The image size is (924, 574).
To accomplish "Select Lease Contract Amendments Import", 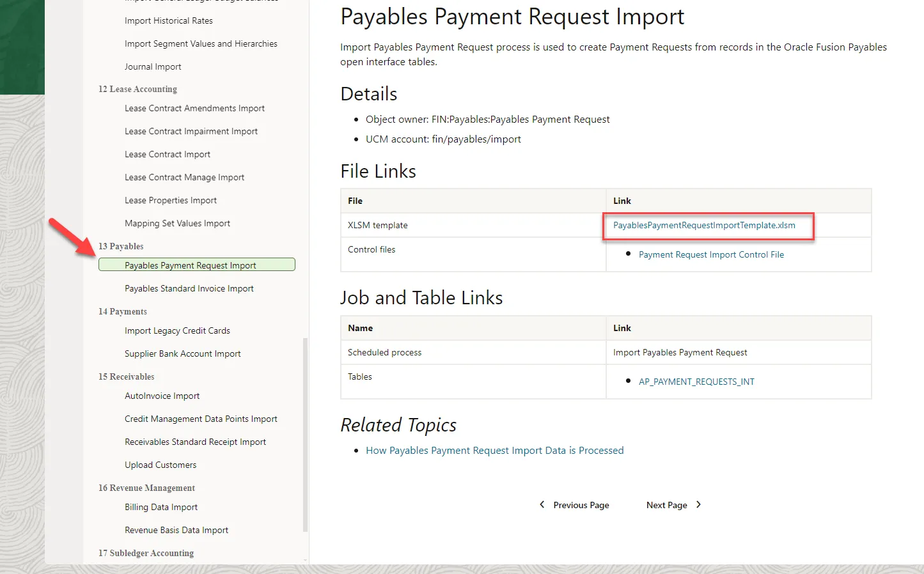I will 194,109.
